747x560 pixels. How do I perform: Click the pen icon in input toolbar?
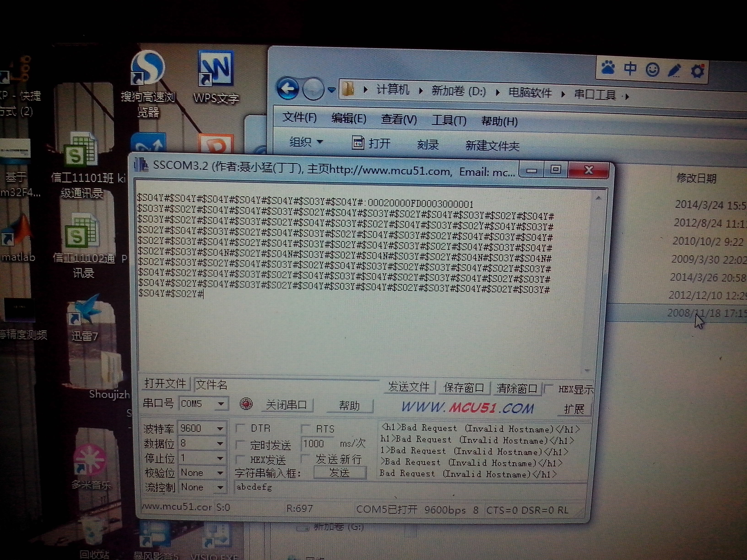(674, 70)
